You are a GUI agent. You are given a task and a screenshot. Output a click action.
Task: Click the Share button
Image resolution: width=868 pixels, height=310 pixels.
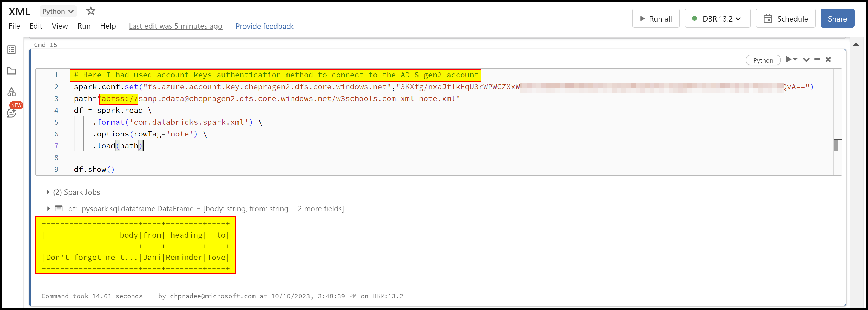pyautogui.click(x=837, y=18)
